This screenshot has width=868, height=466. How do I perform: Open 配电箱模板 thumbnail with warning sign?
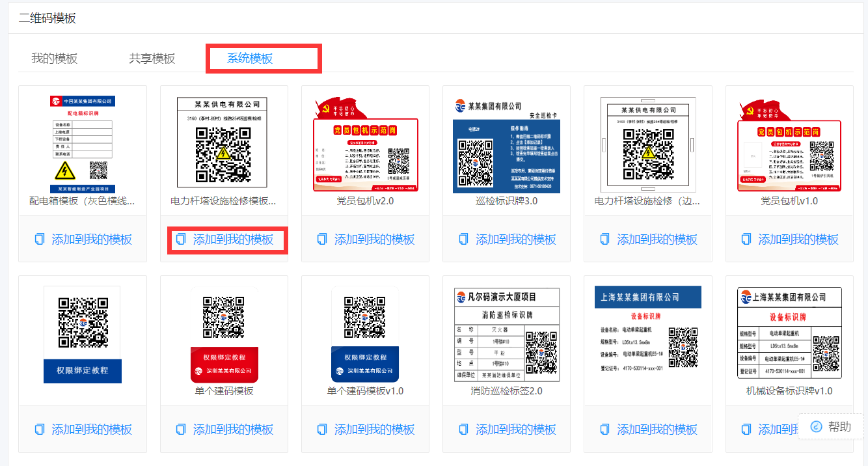pos(83,143)
